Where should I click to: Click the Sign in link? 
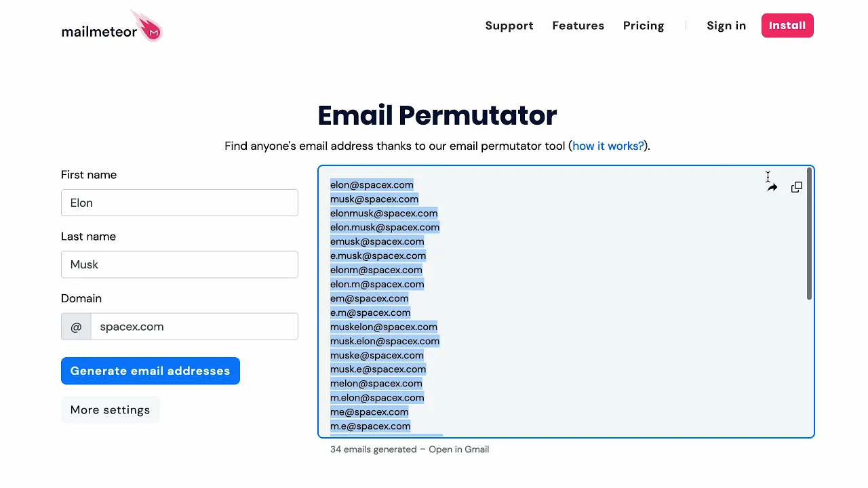click(x=726, y=26)
